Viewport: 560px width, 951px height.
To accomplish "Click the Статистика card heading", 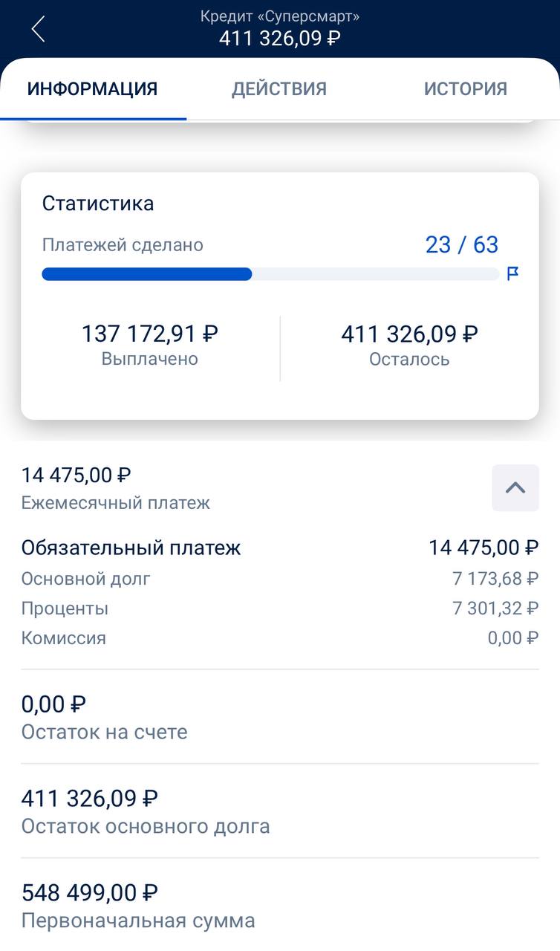I will [98, 204].
